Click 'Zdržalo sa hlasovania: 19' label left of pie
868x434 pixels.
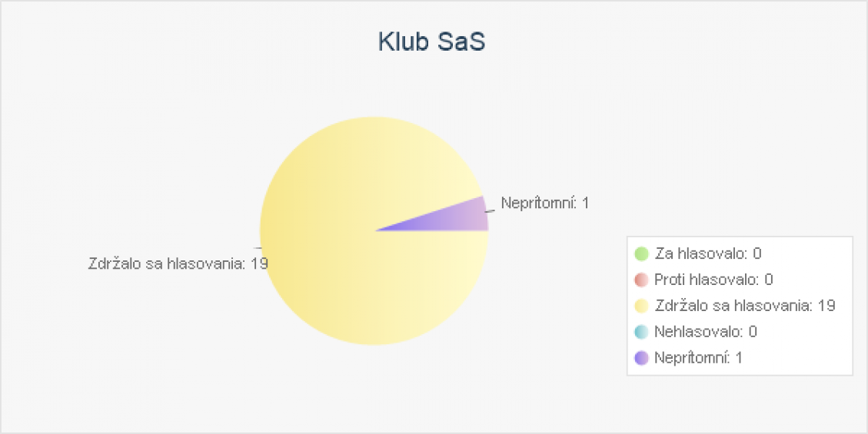[178, 263]
